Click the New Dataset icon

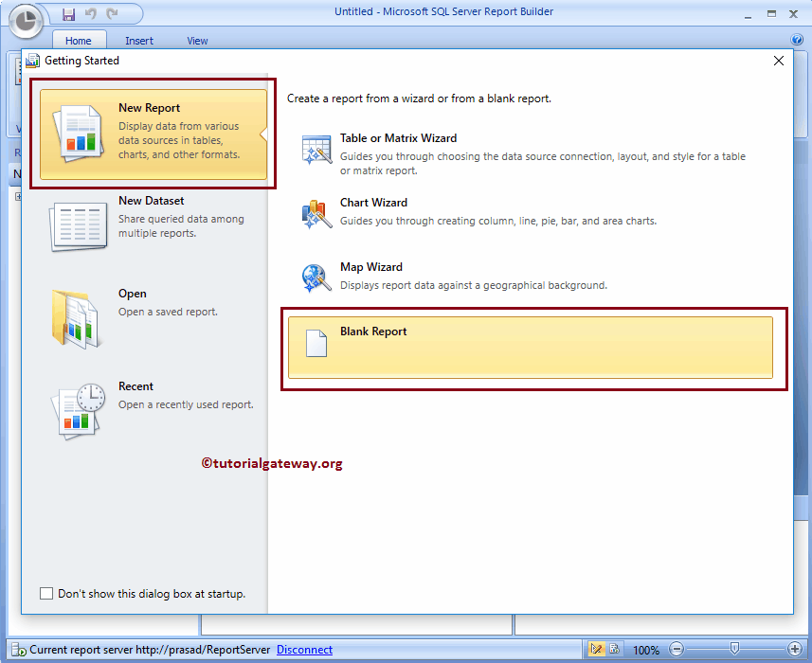coord(76,225)
